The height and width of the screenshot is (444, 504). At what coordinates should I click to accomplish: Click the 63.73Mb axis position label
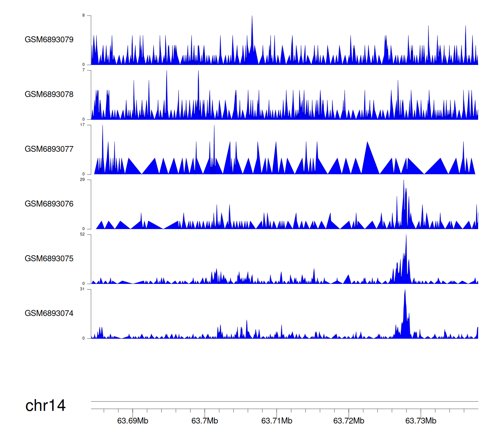[421, 421]
